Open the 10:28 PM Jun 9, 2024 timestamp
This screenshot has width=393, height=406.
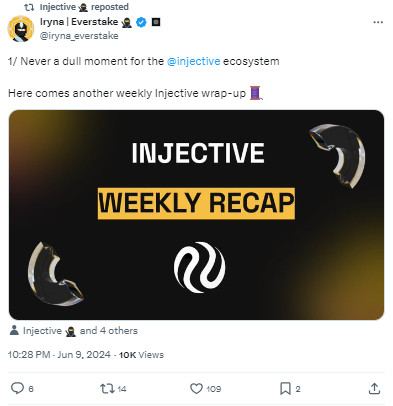pyautogui.click(x=59, y=354)
